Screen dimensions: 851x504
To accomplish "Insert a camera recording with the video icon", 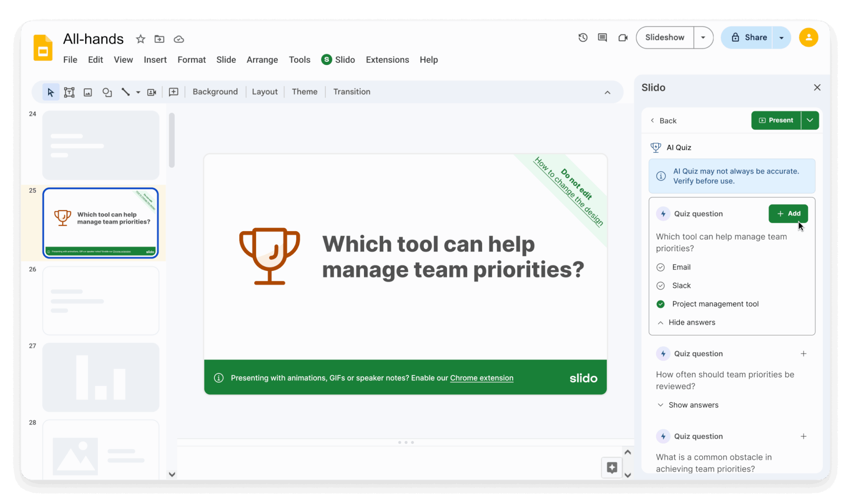I will [151, 92].
